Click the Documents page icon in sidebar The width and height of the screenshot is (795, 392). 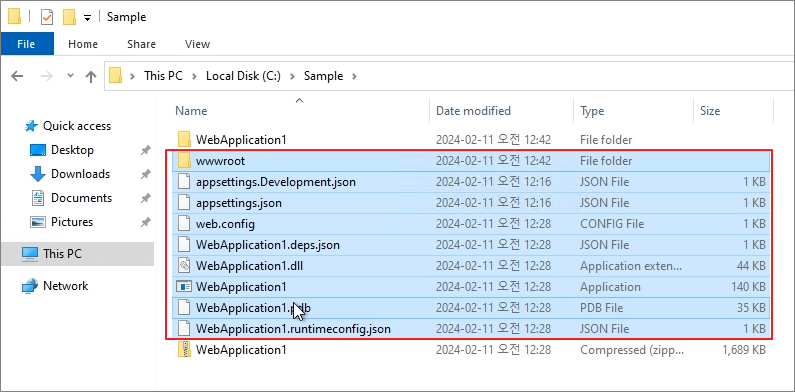pyautogui.click(x=38, y=198)
